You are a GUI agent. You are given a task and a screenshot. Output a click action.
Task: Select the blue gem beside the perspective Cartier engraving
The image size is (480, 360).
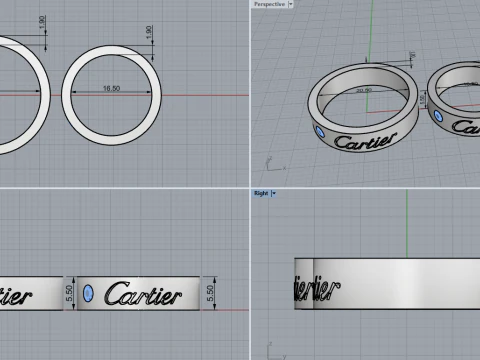[x=320, y=132]
